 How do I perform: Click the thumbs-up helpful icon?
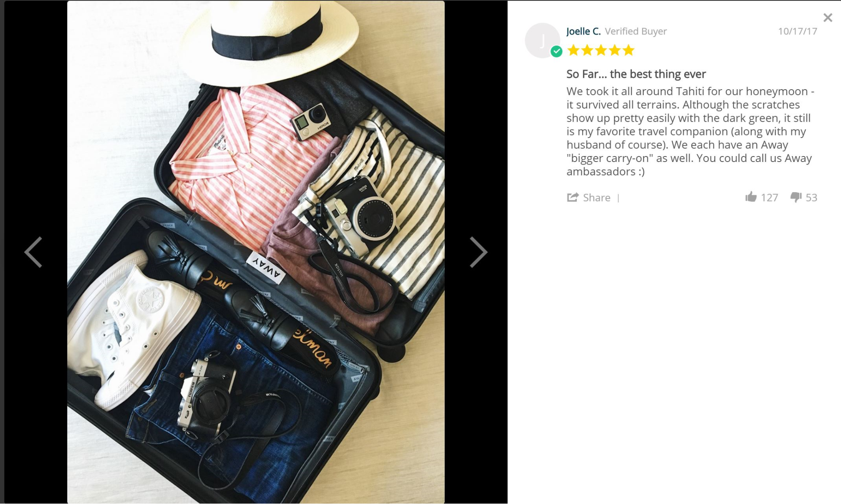751,197
